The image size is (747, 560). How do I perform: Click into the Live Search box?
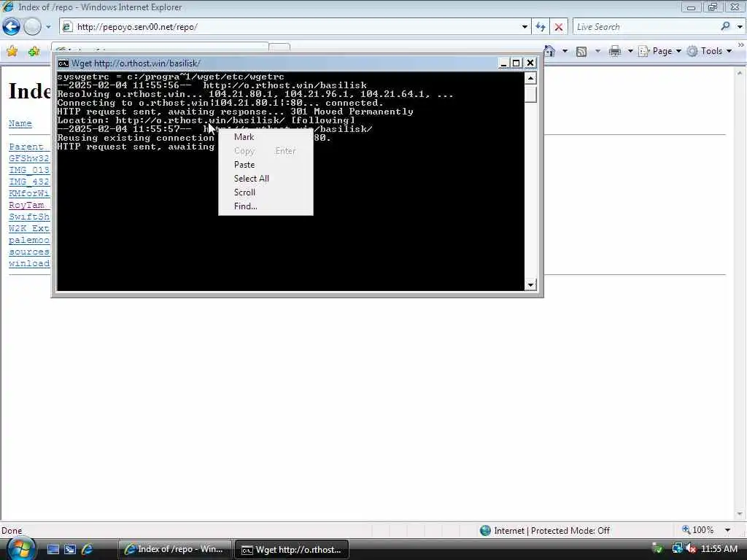(x=646, y=27)
